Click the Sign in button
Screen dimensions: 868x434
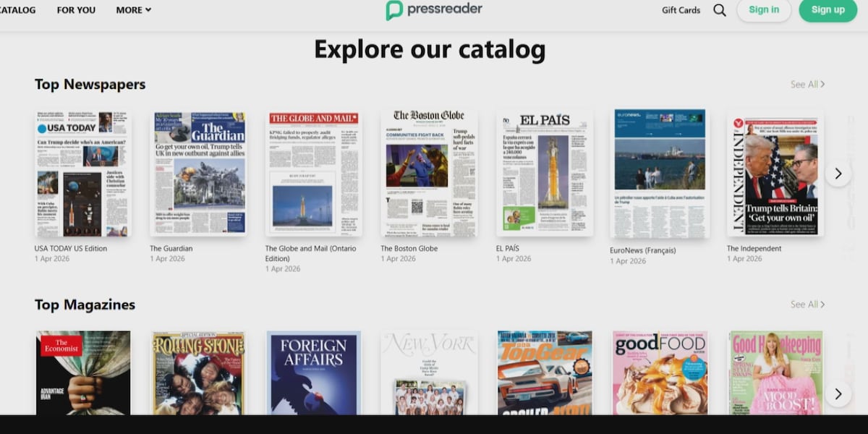(764, 10)
